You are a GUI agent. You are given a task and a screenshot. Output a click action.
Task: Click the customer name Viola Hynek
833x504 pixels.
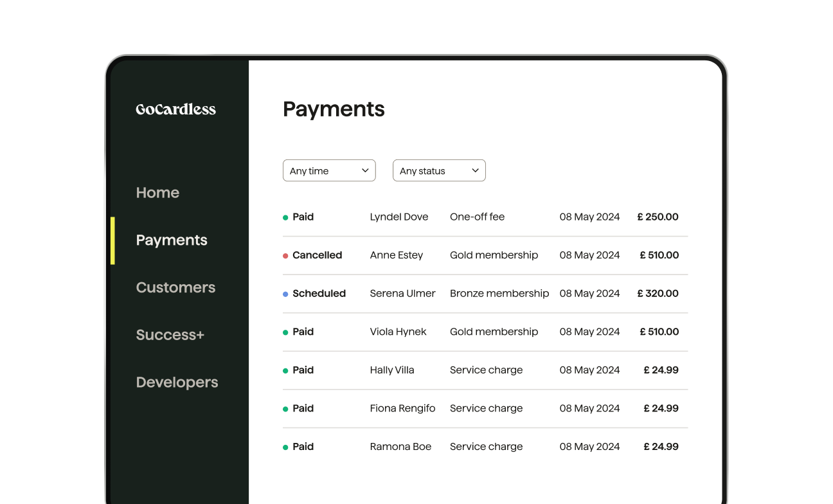[x=399, y=332]
